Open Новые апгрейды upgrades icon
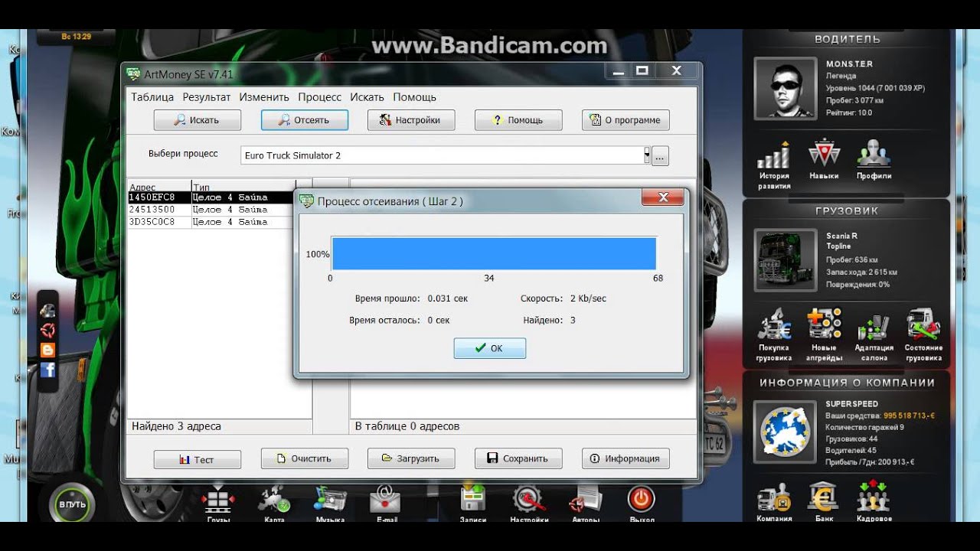This screenshot has height=551, width=980. coord(824,324)
